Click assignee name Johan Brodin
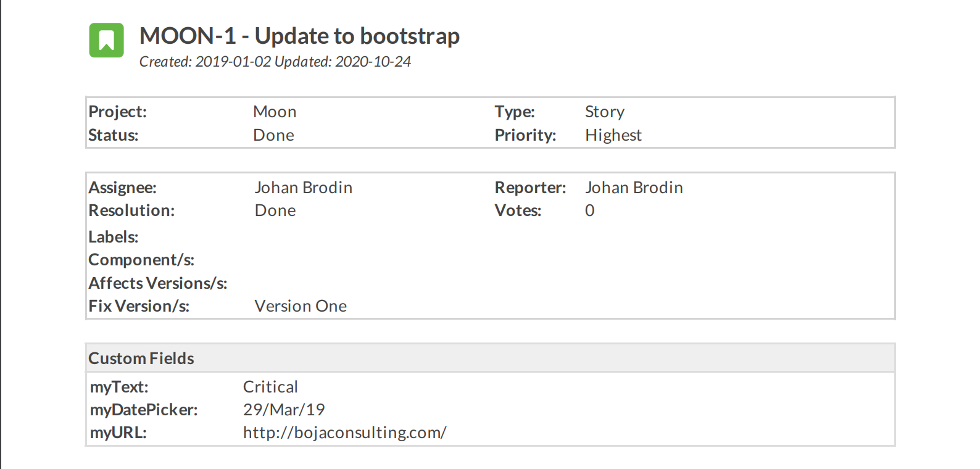 click(x=303, y=188)
